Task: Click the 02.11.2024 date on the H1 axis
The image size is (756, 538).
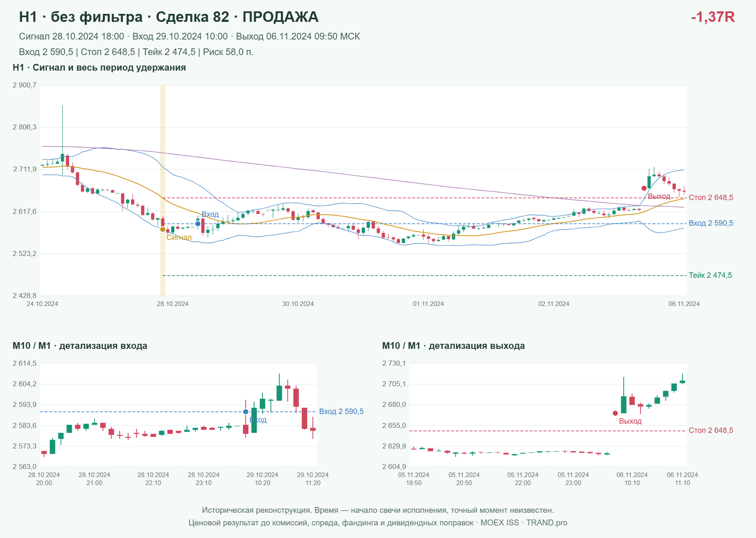Action: click(554, 304)
